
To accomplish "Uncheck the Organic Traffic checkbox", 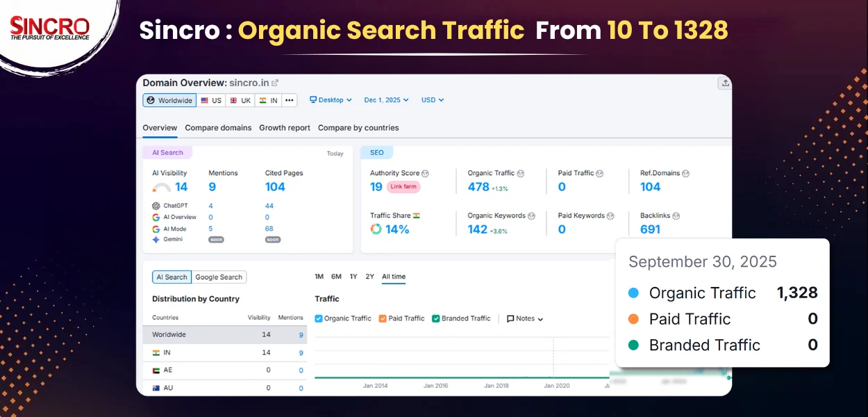I will (319, 318).
